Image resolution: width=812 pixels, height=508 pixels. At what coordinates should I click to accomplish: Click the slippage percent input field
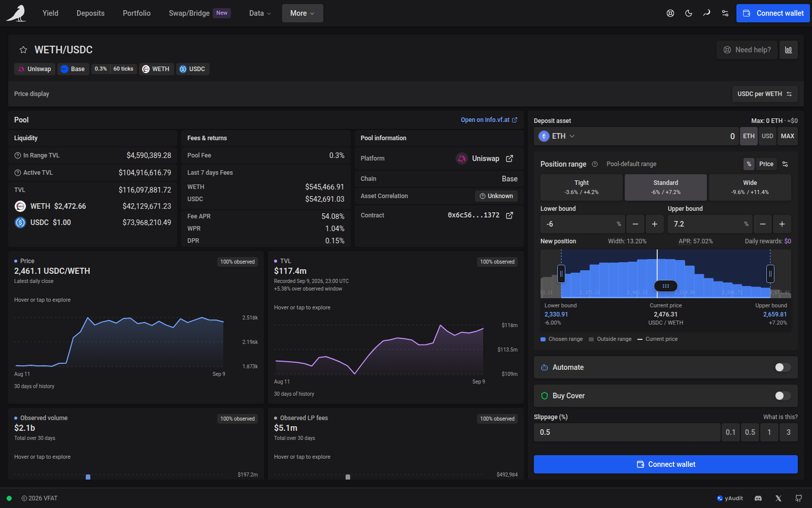click(627, 432)
